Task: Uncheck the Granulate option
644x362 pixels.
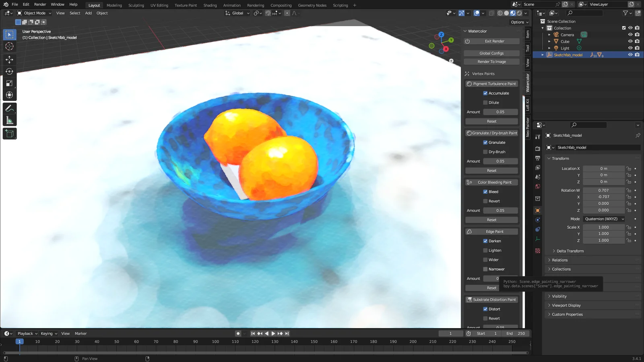Action: pos(486,142)
